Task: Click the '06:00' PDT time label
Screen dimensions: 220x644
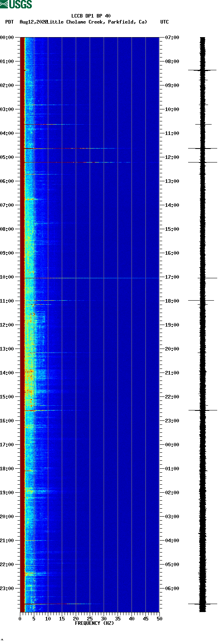Action: click(x=7, y=181)
